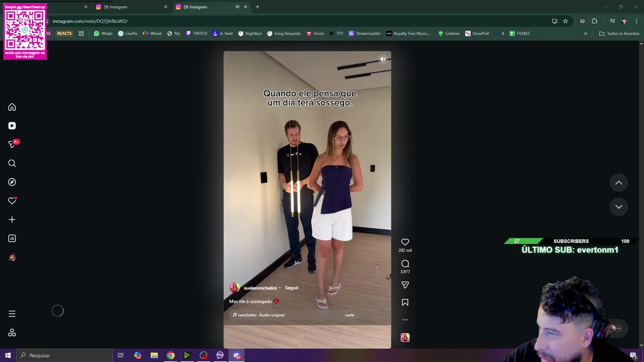Viewport: 644px width, 362px height.
Task: Close the second Instagram tab
Action: coord(166,7)
